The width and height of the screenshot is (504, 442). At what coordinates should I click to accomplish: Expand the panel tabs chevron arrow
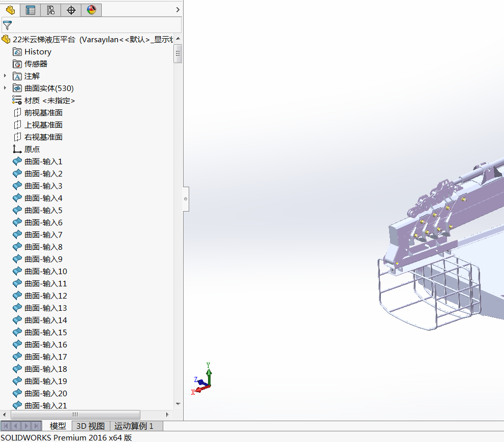177,10
